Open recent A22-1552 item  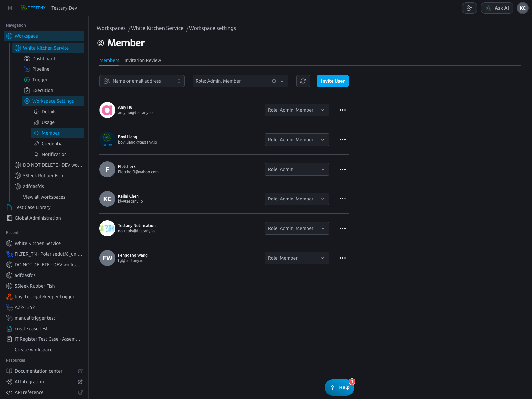pyautogui.click(x=44, y=307)
